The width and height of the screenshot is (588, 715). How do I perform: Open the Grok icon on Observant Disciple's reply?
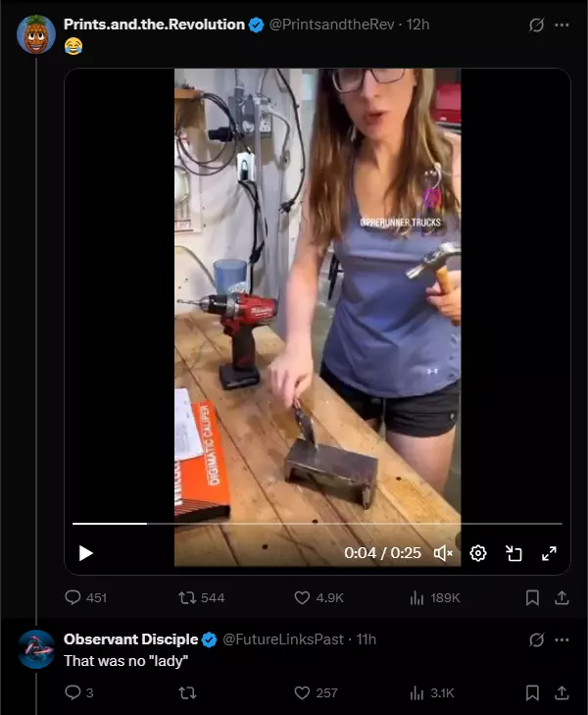[536, 639]
